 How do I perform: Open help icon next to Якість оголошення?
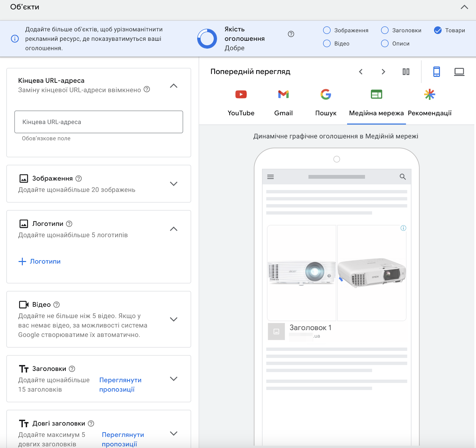291,34
